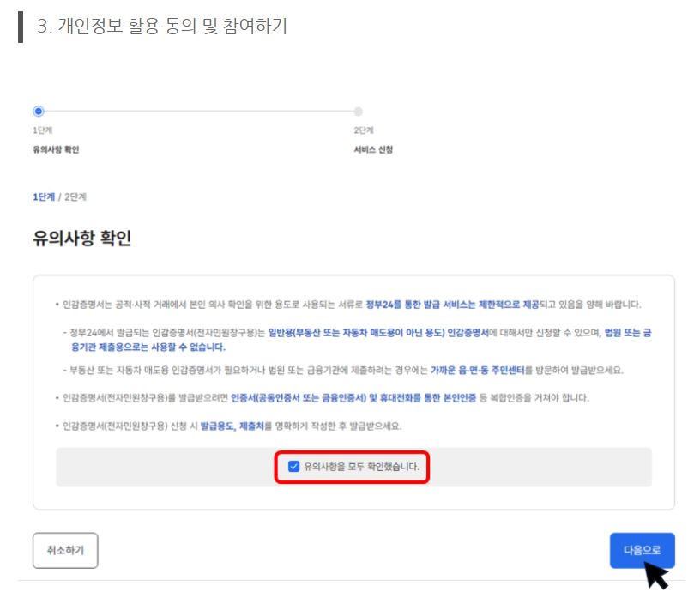The image size is (700, 598).
Task: Click the 취소하기 button
Action: (x=64, y=550)
